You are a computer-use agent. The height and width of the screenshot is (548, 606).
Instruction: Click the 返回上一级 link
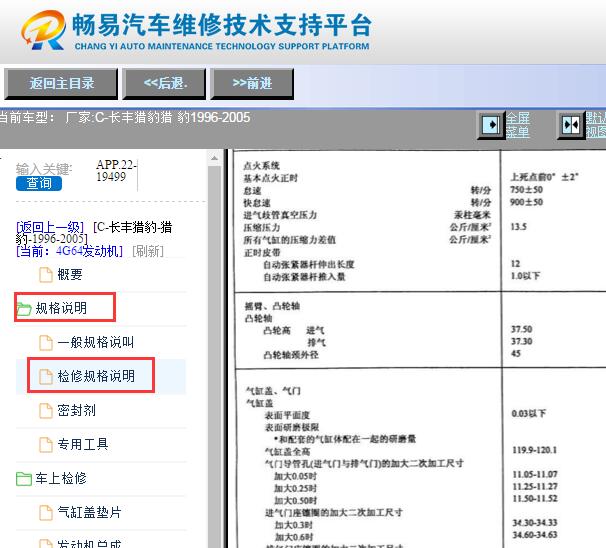(x=50, y=227)
